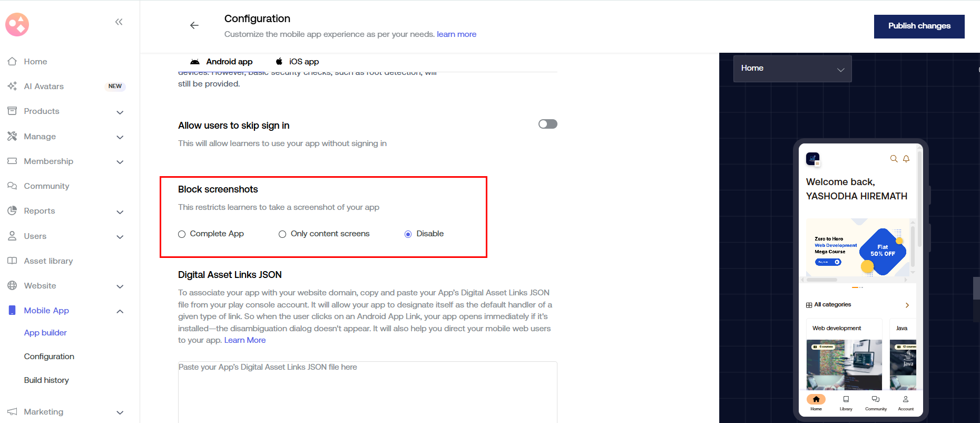Click the Publish changes button
Image resolution: width=980 pixels, height=423 pixels.
pyautogui.click(x=919, y=26)
